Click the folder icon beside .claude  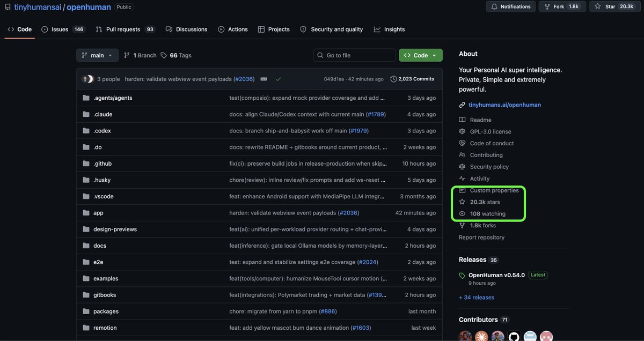[86, 114]
